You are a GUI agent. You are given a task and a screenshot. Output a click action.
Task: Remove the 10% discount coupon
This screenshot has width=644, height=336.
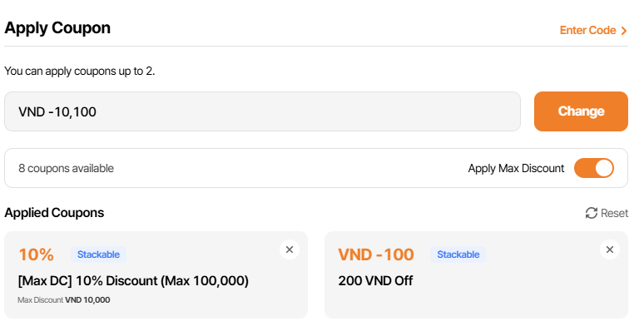point(289,249)
